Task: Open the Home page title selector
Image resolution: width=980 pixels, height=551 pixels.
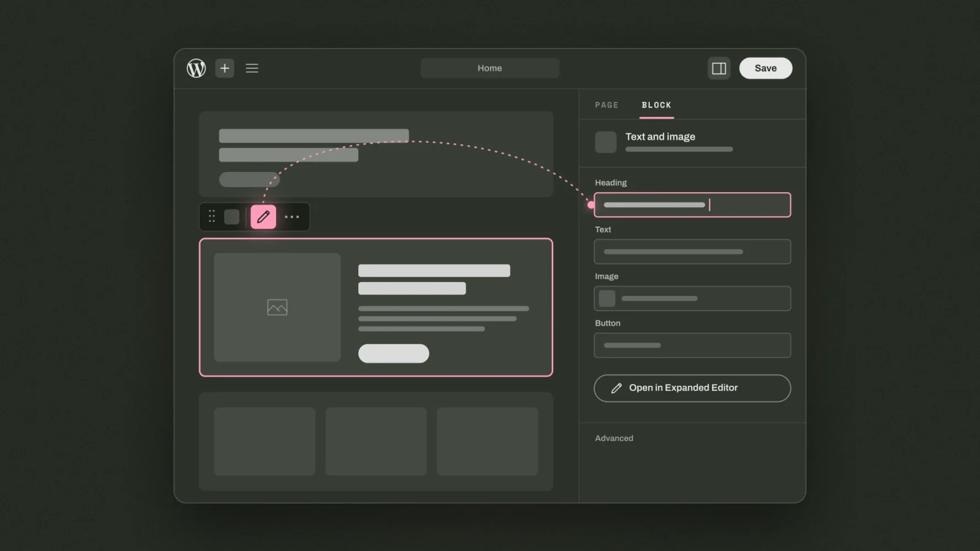Action: 490,68
